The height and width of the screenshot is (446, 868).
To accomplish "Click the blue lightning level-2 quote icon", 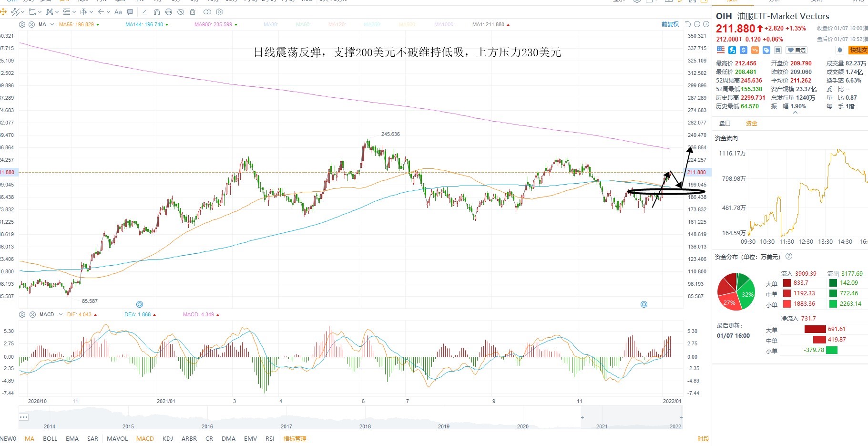I will coord(732,50).
